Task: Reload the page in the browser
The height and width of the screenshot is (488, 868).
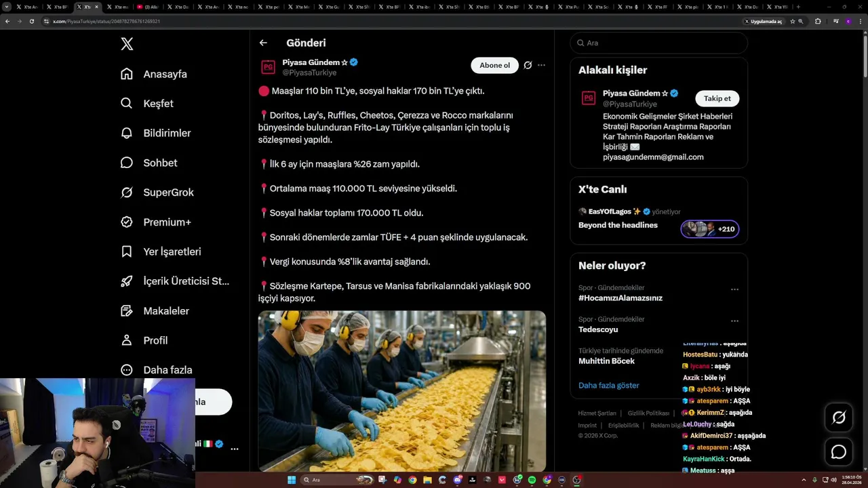Action: tap(31, 21)
